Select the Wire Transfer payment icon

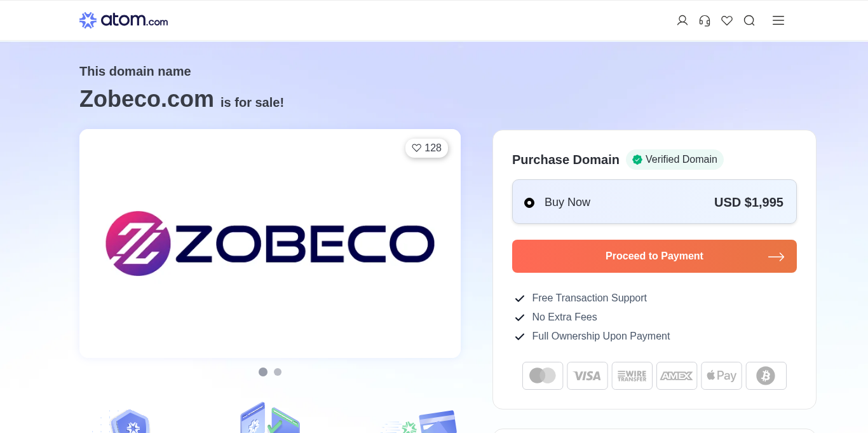632,376
